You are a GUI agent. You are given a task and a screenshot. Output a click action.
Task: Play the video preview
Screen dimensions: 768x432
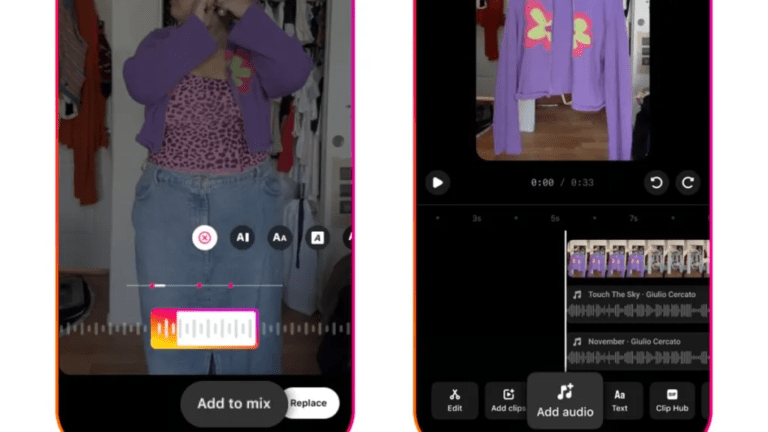(x=438, y=183)
